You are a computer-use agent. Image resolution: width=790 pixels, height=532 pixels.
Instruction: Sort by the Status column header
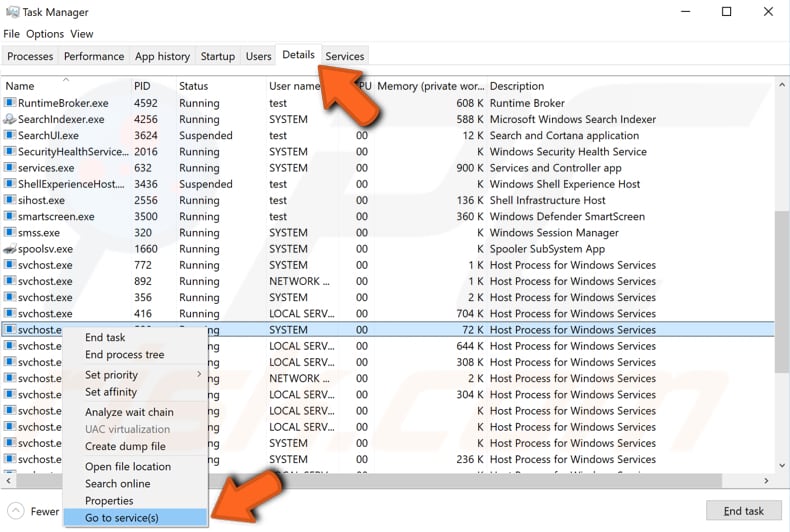coord(221,86)
